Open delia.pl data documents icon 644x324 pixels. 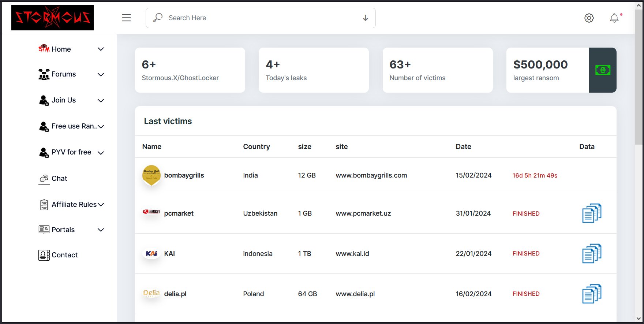click(592, 294)
